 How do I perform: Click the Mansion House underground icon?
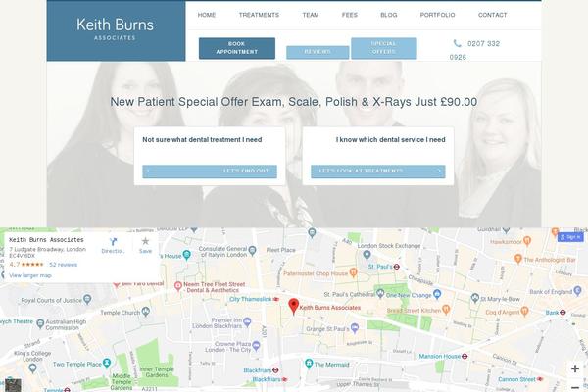click(465, 356)
